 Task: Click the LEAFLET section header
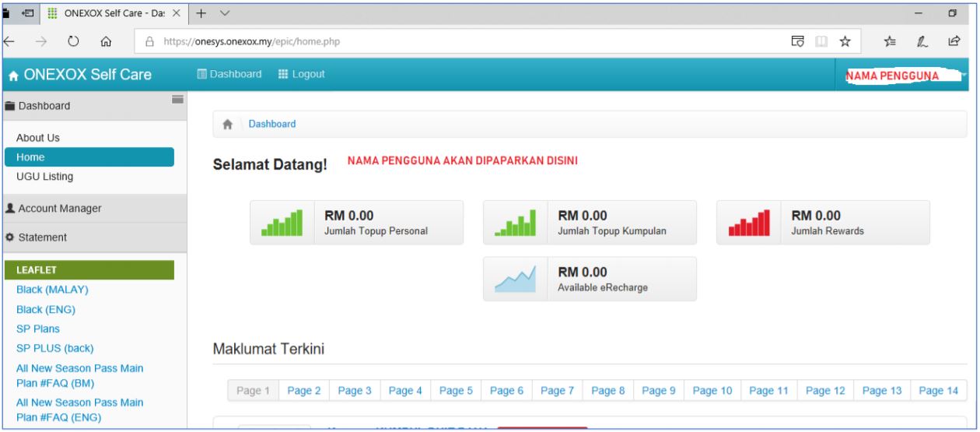pos(89,270)
